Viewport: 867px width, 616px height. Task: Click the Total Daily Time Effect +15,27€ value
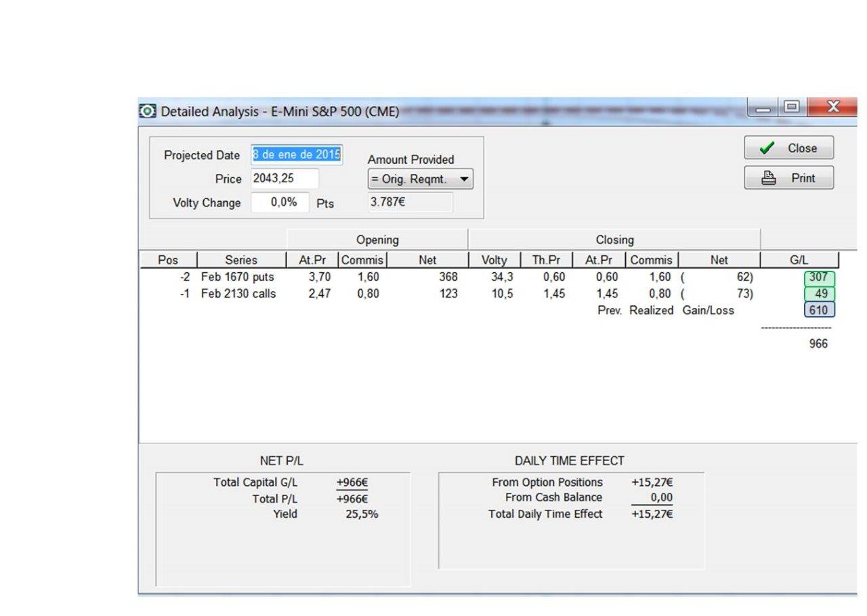[652, 514]
